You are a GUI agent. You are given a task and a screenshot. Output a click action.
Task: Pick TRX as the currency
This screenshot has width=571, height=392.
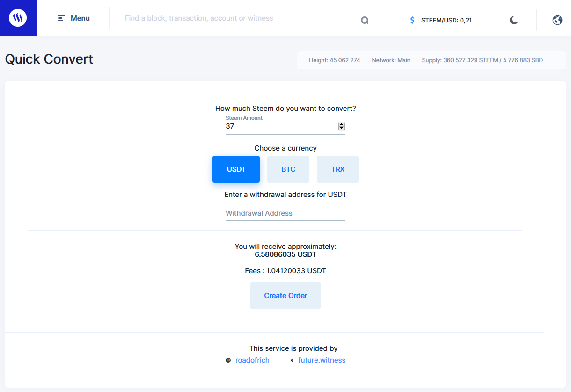(x=337, y=169)
